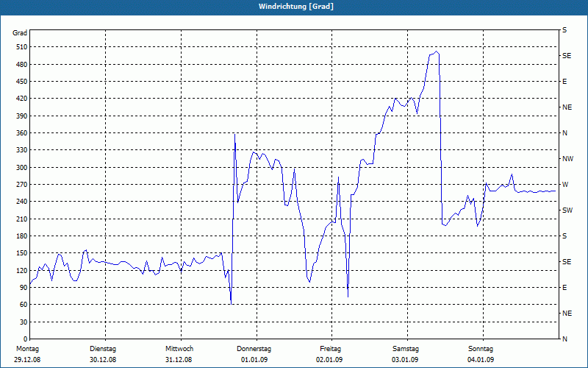The height and width of the screenshot is (368, 588).
Task: Click the date 29.12.08
Action: click(x=27, y=360)
